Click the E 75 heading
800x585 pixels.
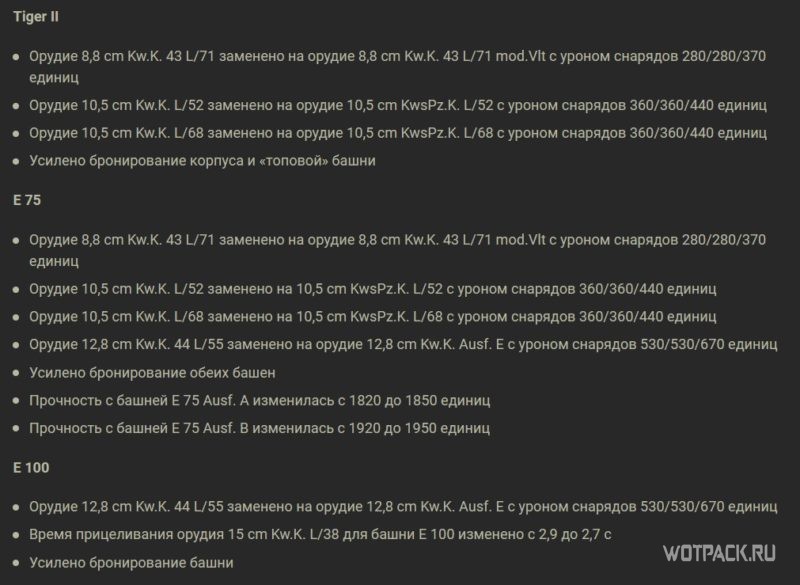(x=27, y=200)
